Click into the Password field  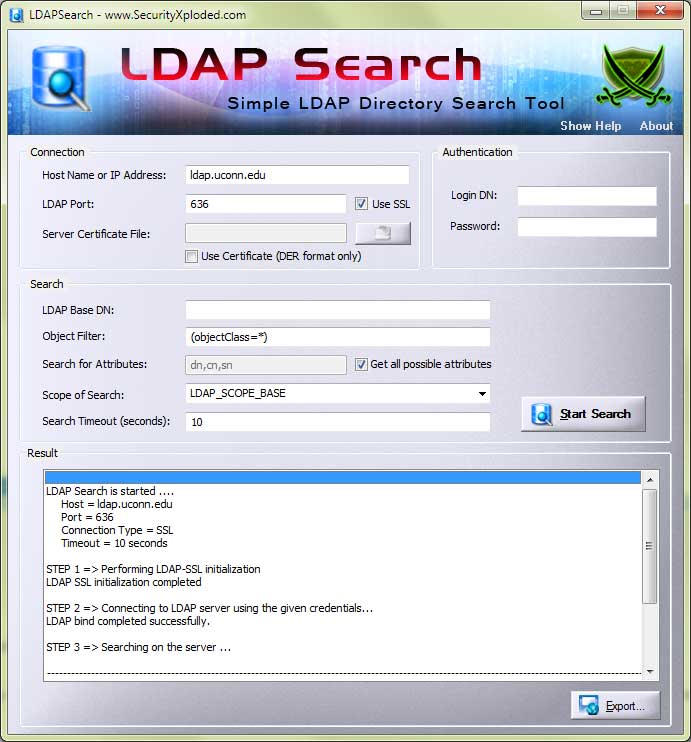[x=586, y=227]
